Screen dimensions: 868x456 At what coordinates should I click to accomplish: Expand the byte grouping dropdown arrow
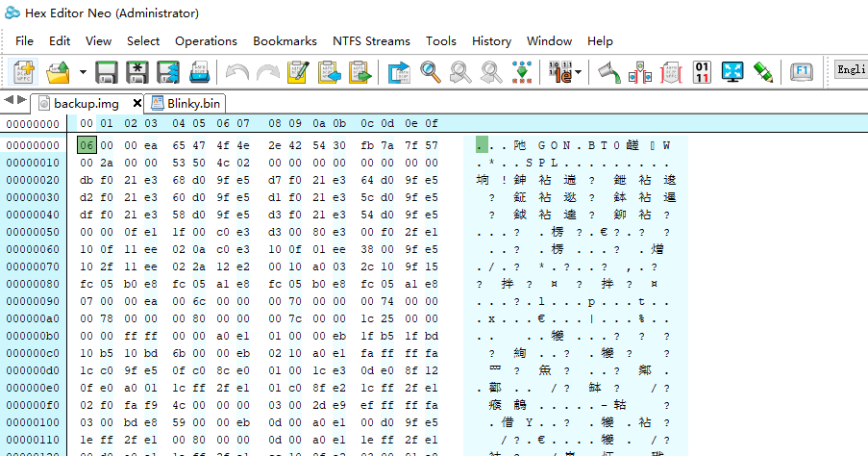(579, 72)
